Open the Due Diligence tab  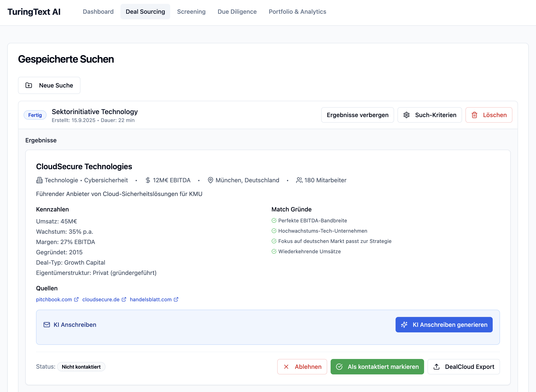coord(237,12)
